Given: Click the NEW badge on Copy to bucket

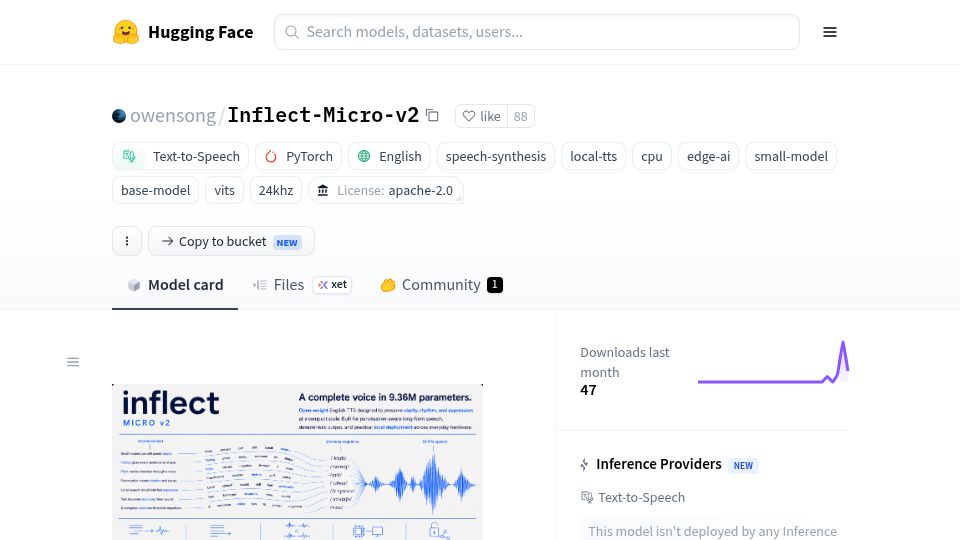Looking at the screenshot, I should [x=287, y=242].
